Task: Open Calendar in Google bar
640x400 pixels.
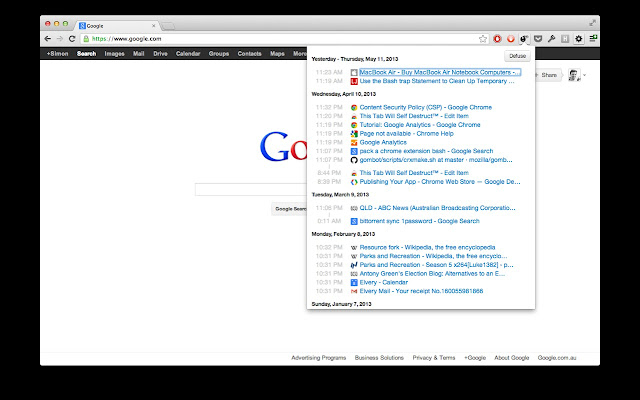Action: [188, 53]
